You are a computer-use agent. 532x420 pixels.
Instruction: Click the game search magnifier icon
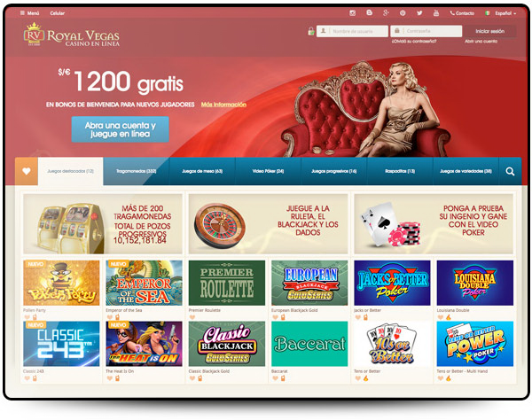510,172
